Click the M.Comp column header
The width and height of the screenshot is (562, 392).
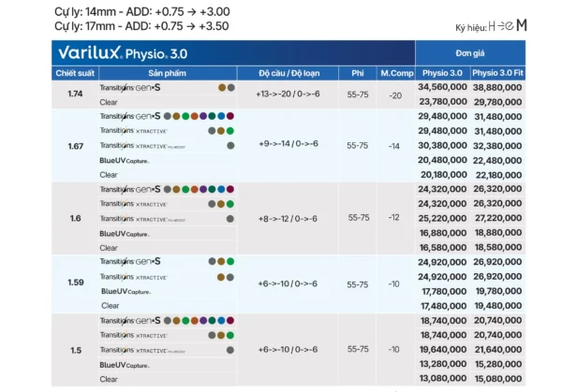point(397,73)
